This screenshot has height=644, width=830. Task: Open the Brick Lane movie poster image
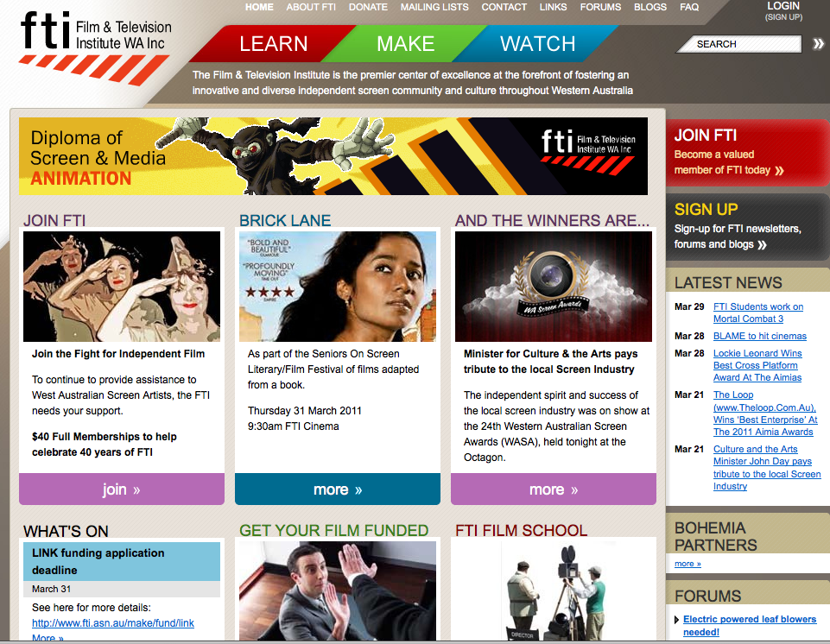(x=338, y=287)
